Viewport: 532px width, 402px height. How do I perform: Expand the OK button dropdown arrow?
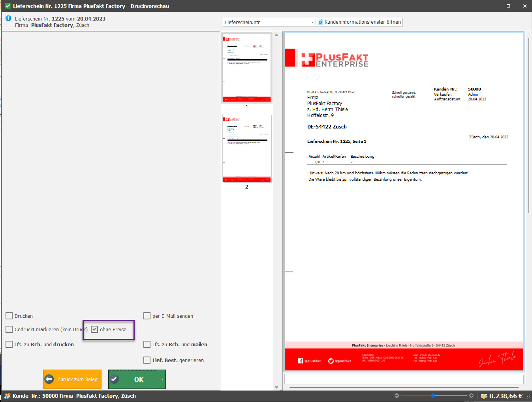tap(162, 379)
